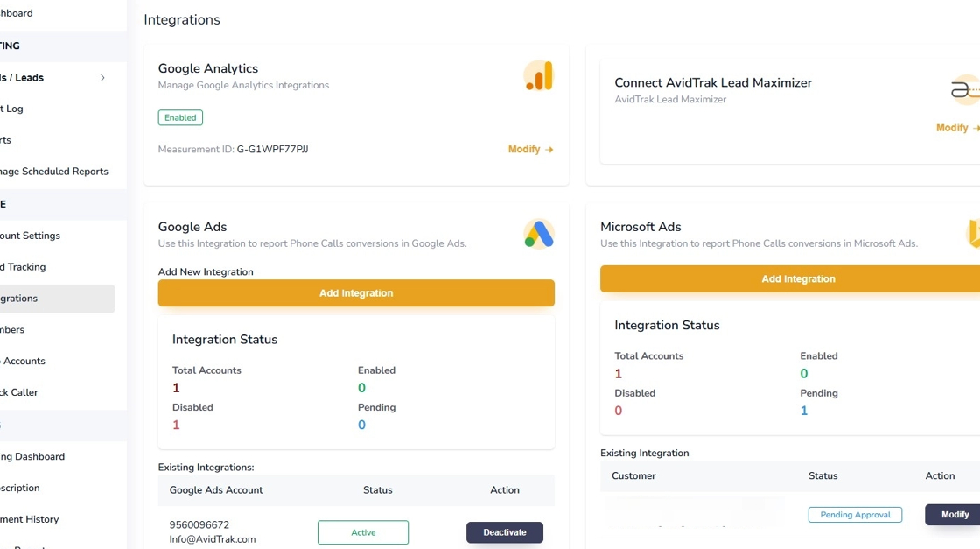
Task: Click Modify button for Microsoft Ads integration
Action: [x=953, y=514]
